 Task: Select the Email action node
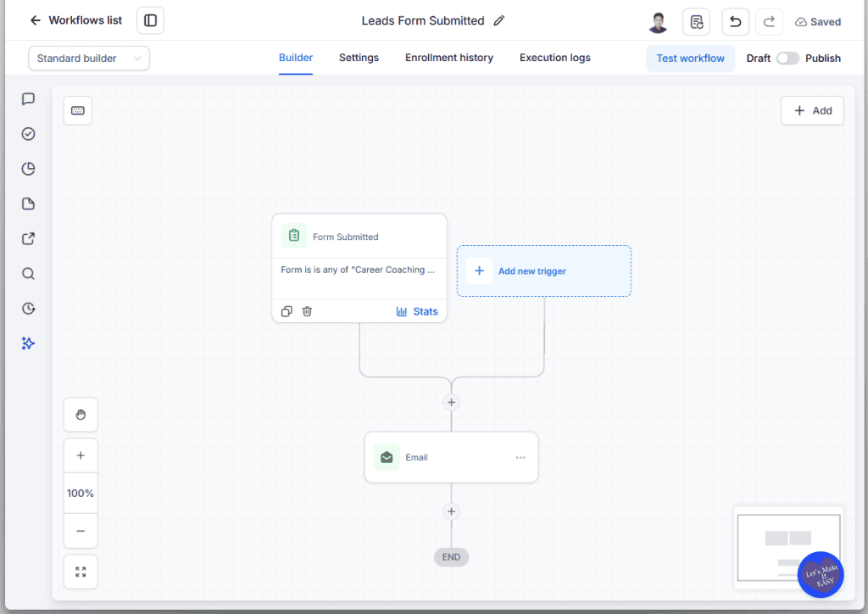point(451,457)
